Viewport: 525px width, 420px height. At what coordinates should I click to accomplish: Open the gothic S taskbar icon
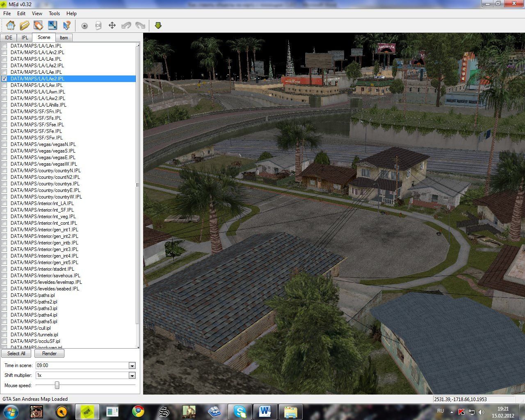coord(164,411)
